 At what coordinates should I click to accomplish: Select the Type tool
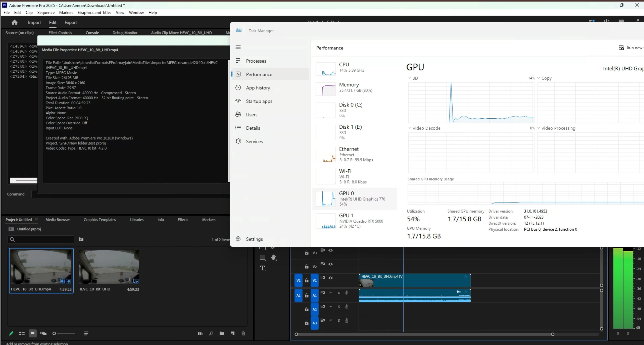(x=263, y=268)
